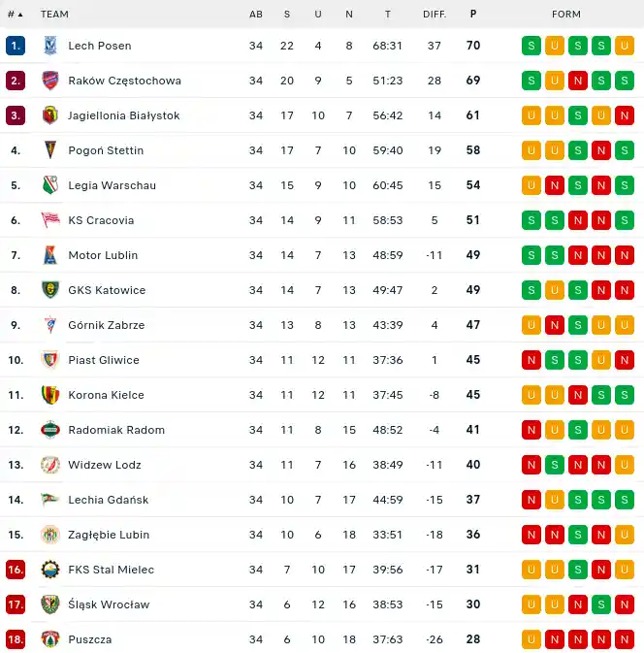Open Lech Posen's latest form badge
Screen dimensions: 644x653
click(625, 46)
